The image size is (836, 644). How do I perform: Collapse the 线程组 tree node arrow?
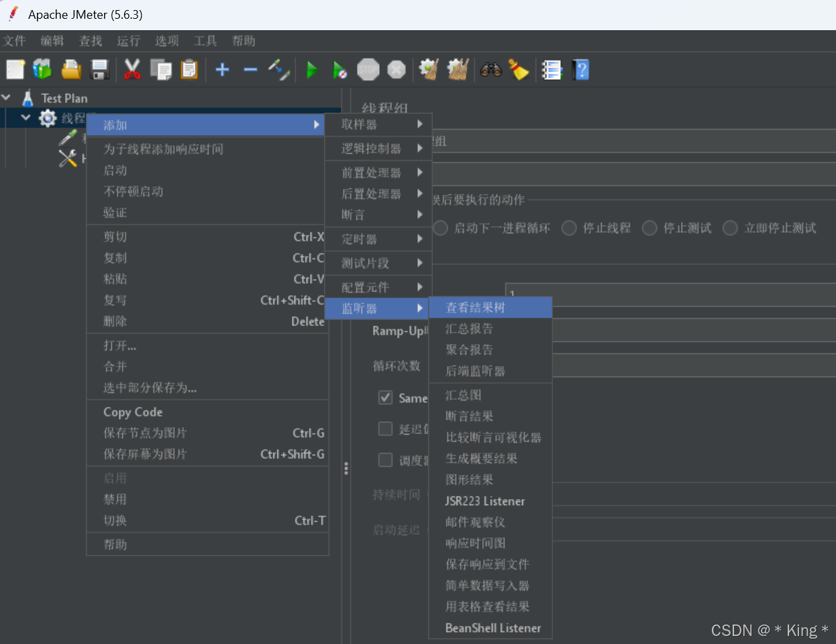click(x=25, y=117)
